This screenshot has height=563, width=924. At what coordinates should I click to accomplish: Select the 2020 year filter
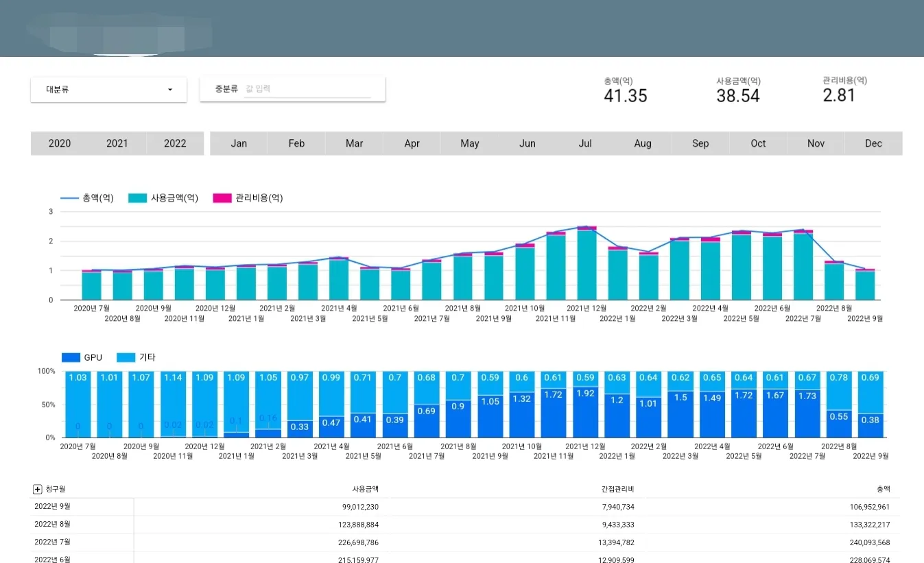click(60, 143)
